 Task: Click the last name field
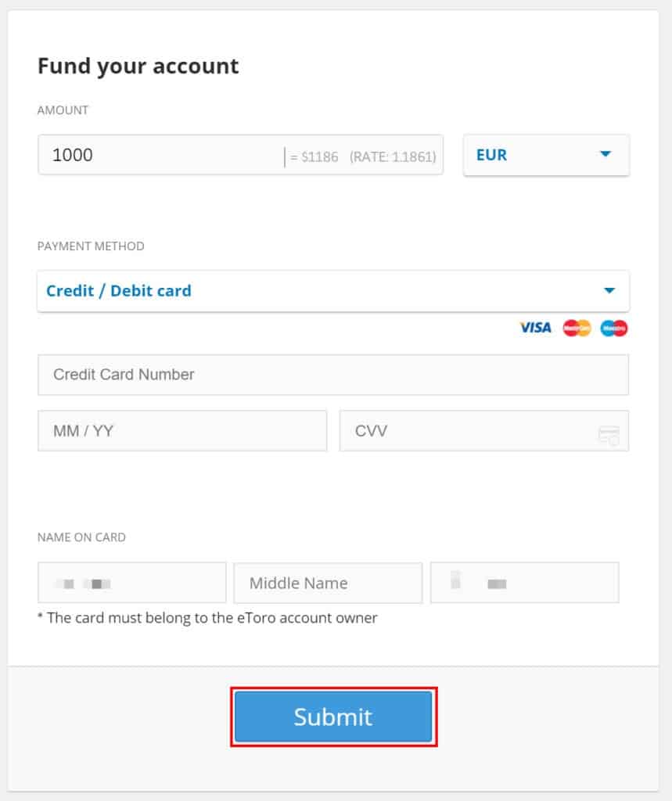point(524,583)
